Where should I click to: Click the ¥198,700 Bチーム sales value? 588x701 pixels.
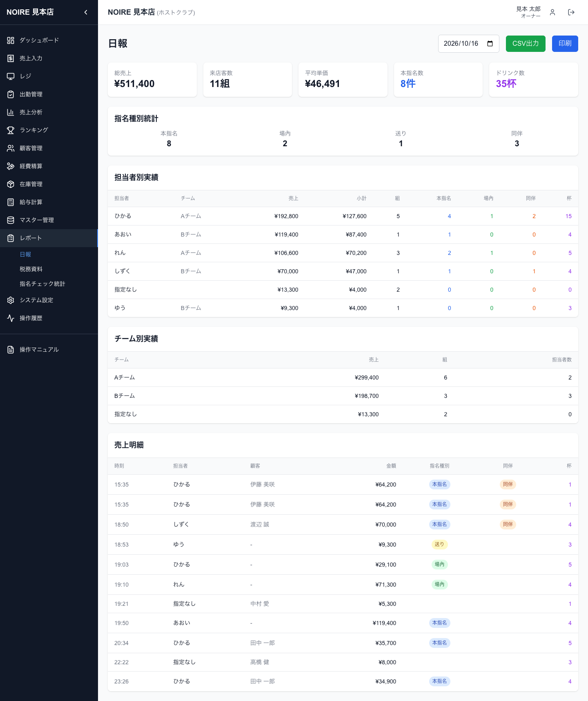(x=367, y=396)
